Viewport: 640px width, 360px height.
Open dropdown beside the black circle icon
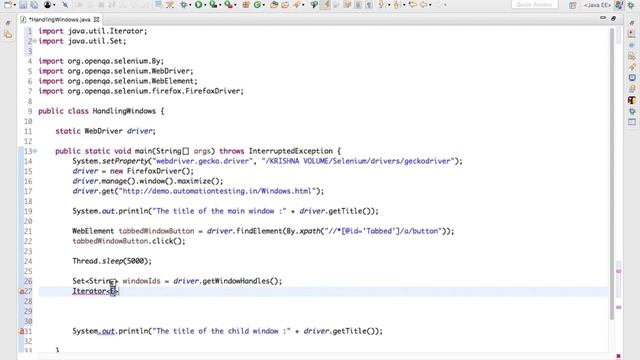(x=54, y=5)
